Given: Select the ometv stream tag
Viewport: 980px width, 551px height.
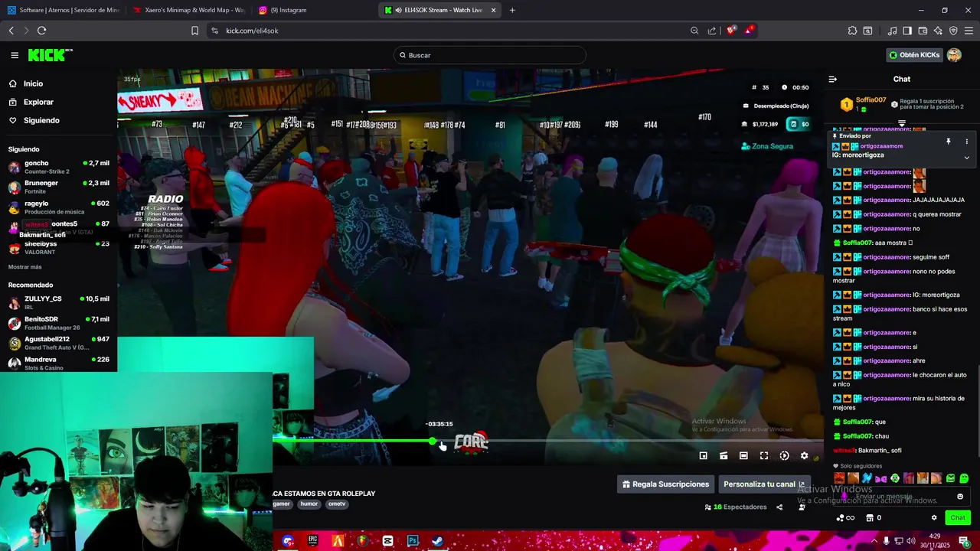Looking at the screenshot, I should [x=337, y=504].
